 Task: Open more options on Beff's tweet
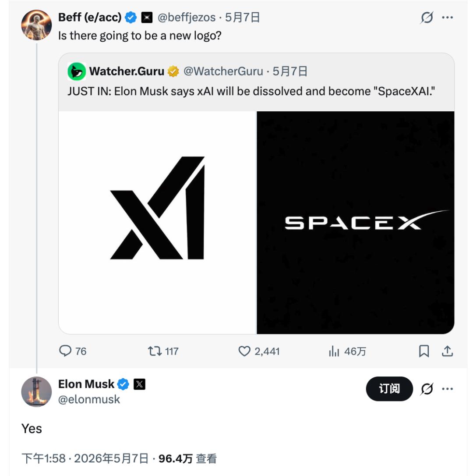(x=448, y=17)
